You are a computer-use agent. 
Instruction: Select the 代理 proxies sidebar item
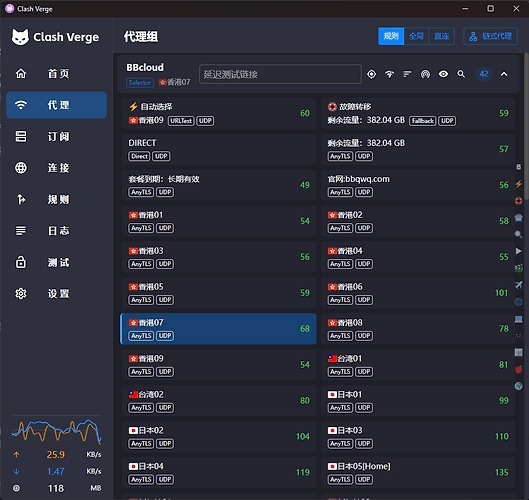pos(56,105)
